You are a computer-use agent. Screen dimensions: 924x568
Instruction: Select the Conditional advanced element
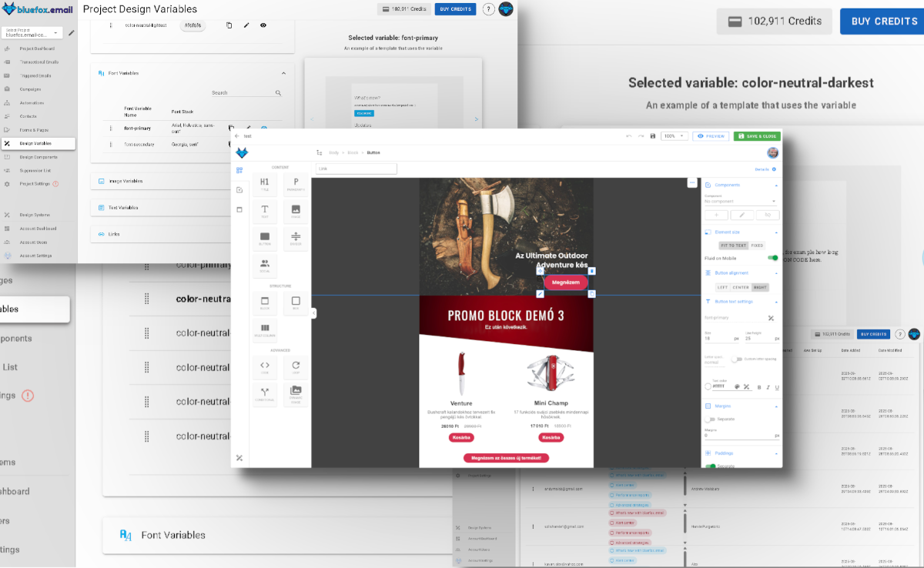264,394
